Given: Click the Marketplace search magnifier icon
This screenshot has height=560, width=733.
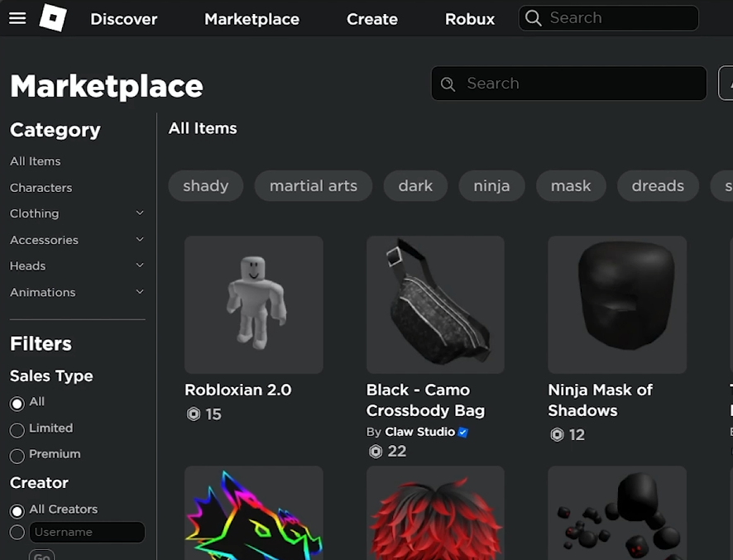Looking at the screenshot, I should click(x=448, y=84).
